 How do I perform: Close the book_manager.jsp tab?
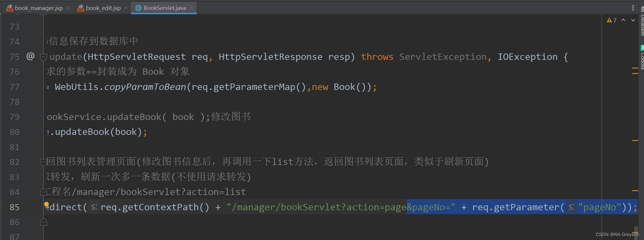(68, 8)
